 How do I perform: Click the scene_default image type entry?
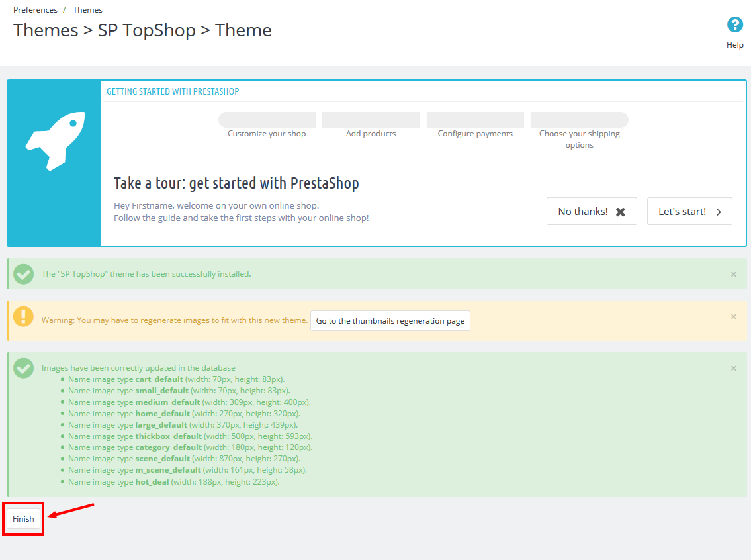(x=185, y=459)
